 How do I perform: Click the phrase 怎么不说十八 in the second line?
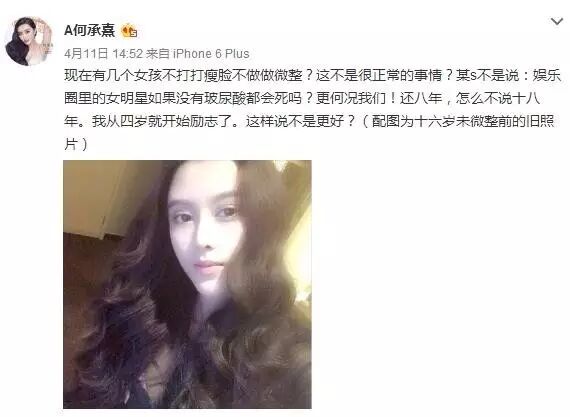click(498, 99)
